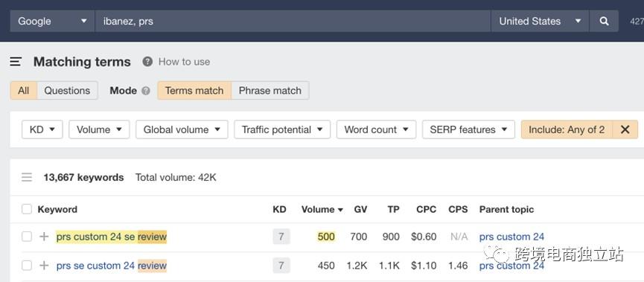Viewport: 644px width, 282px height.
Task: Click the Total volume: 42K text
Action: coord(176,177)
